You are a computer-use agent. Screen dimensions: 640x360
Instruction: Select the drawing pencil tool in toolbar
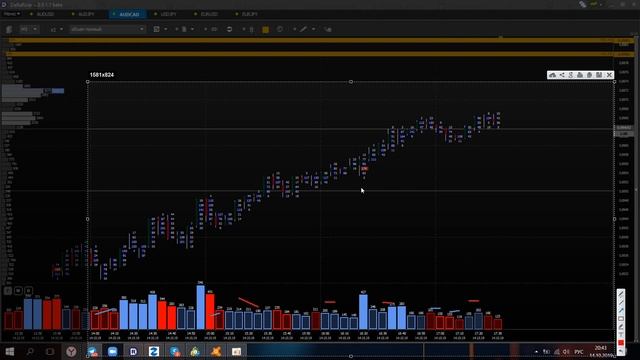303,29
